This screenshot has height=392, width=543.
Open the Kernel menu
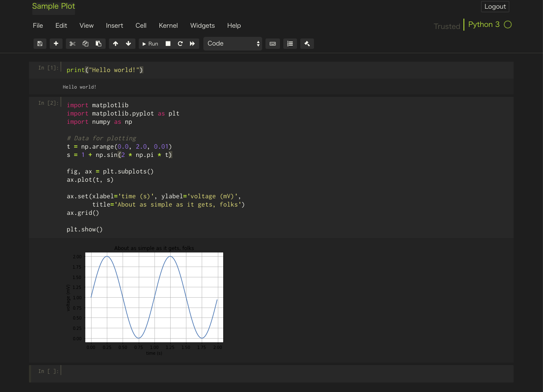[x=168, y=26]
